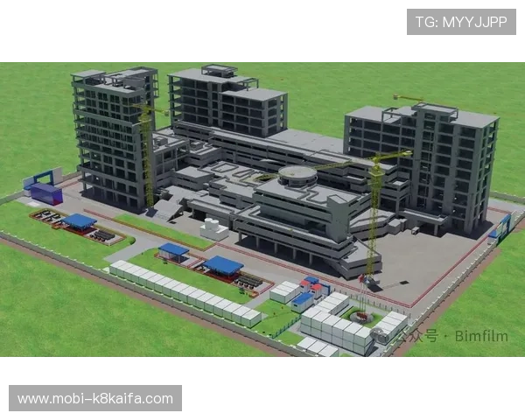Image resolution: width=525 pixels, height=420 pixels.
Task: Click the TG: MYYJJPP label
Action: tap(461, 21)
